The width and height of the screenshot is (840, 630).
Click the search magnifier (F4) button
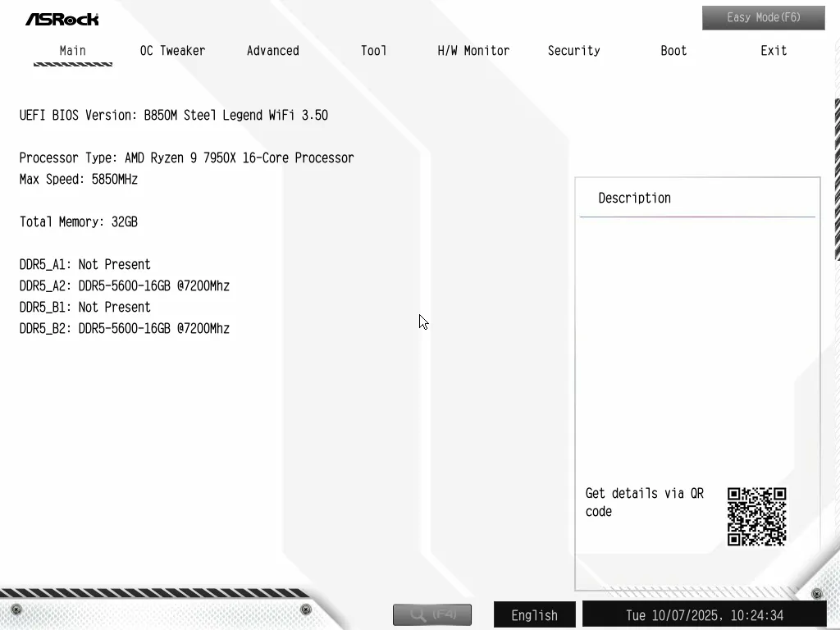[x=431, y=614]
